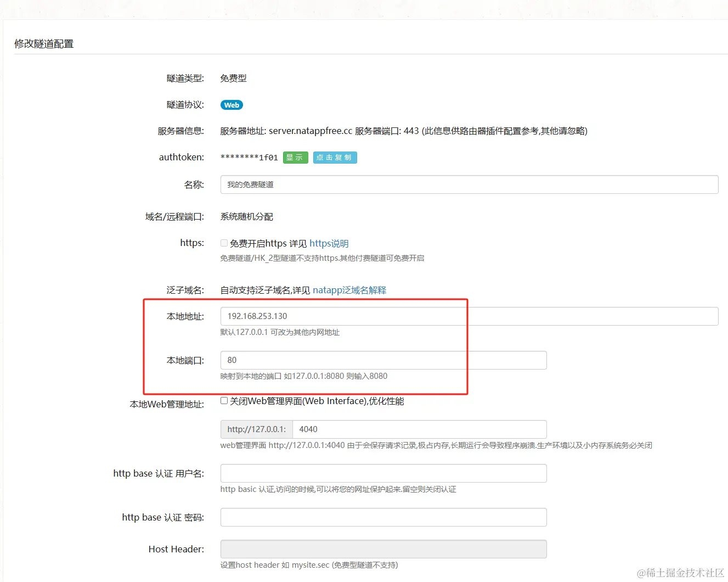Click the http basic 认证 hint text

tap(338, 489)
